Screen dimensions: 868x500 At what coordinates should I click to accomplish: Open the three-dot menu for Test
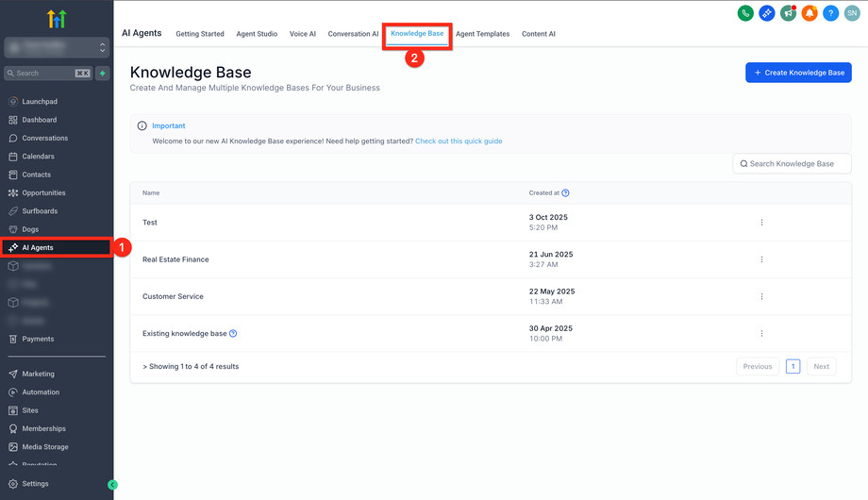761,223
